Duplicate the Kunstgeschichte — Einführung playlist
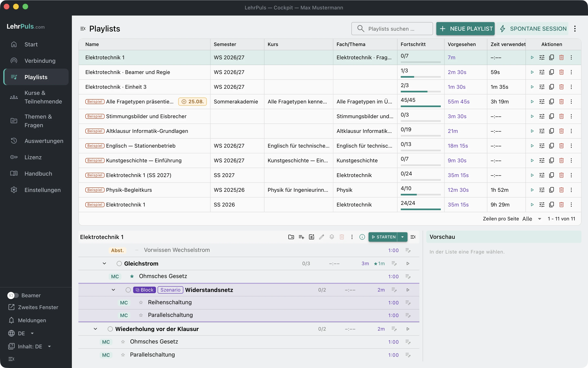Image resolution: width=588 pixels, height=368 pixels. point(551,160)
